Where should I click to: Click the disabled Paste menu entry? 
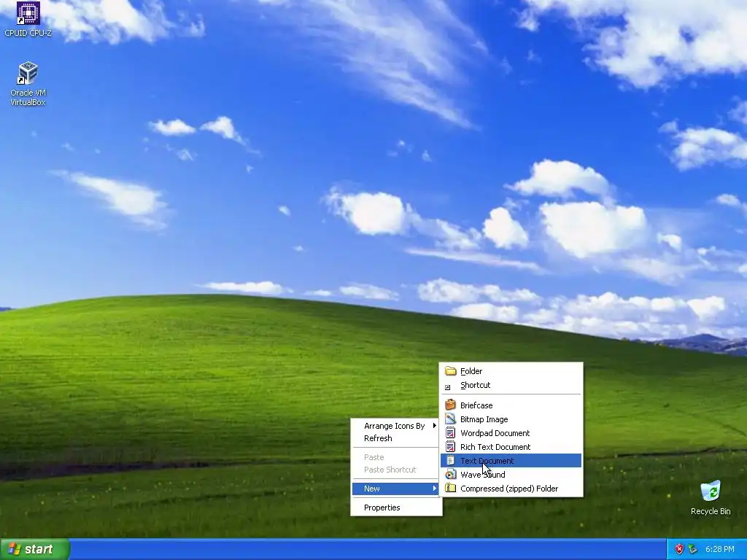(x=395, y=457)
